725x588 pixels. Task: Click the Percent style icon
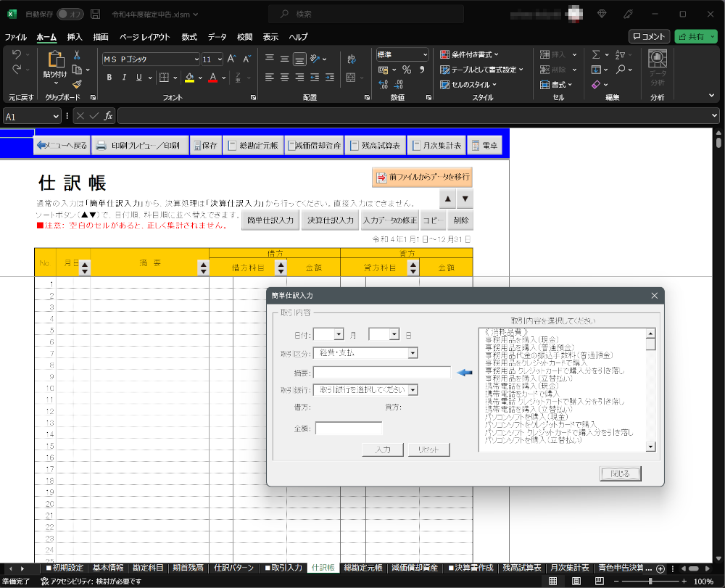(407, 70)
